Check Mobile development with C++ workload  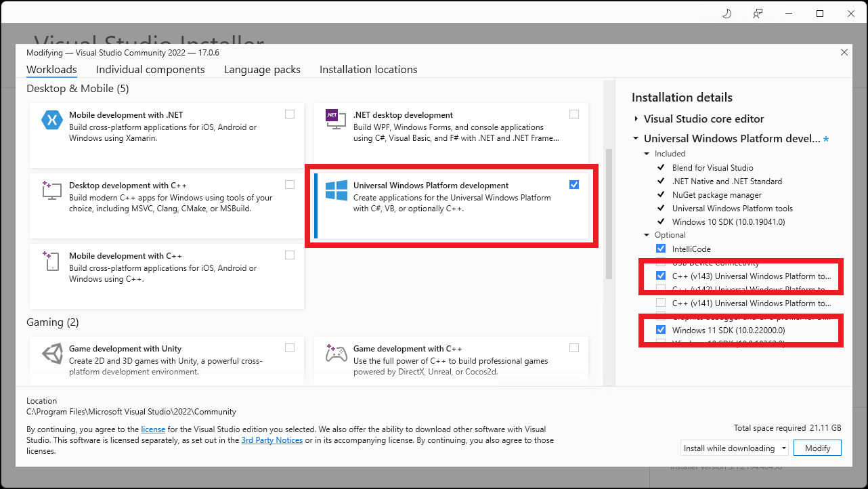click(x=290, y=255)
